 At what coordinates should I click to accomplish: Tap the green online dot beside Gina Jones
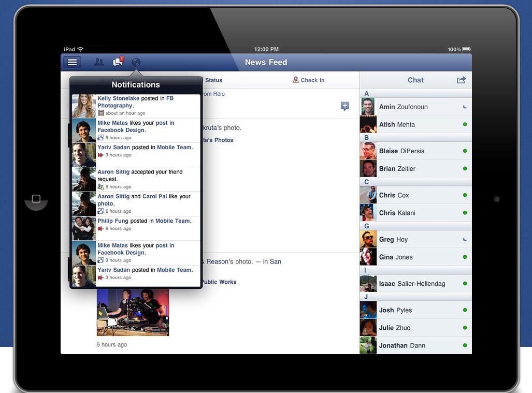465,257
